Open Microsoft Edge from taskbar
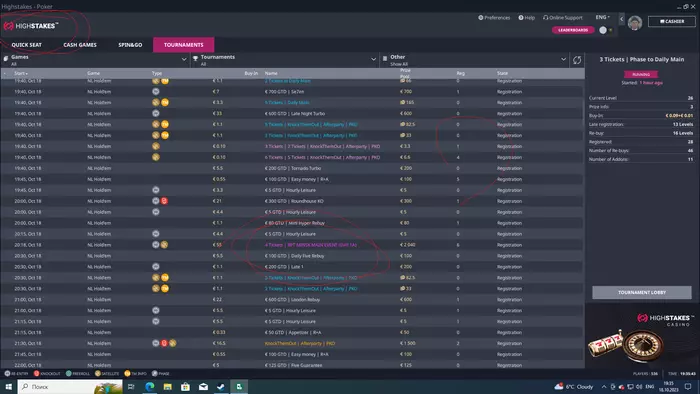 (x=150, y=386)
